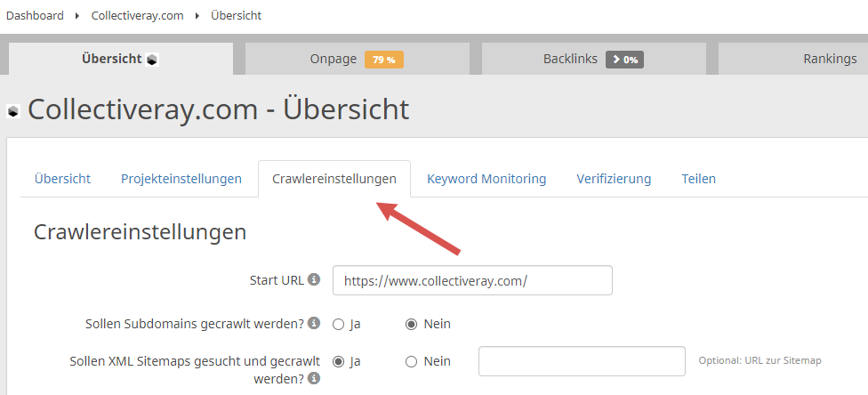Click Übersicht breadcrumb item
This screenshot has height=395, width=868.
[236, 15]
